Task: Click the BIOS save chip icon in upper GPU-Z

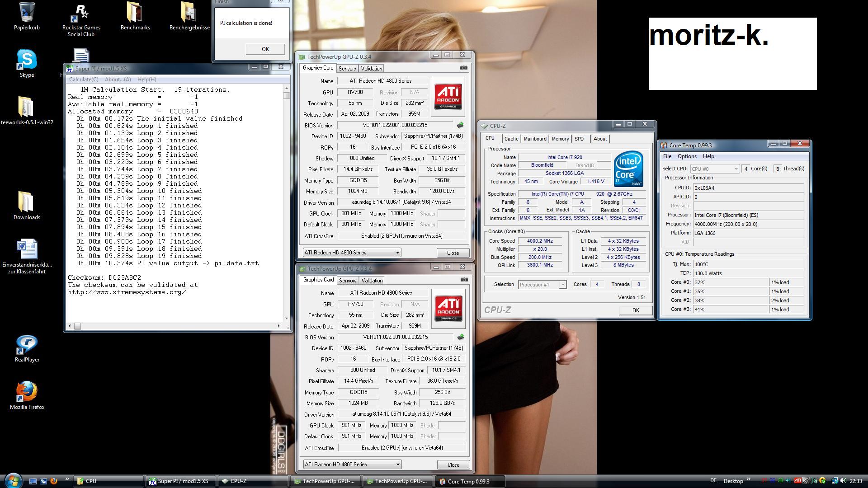Action: click(460, 125)
